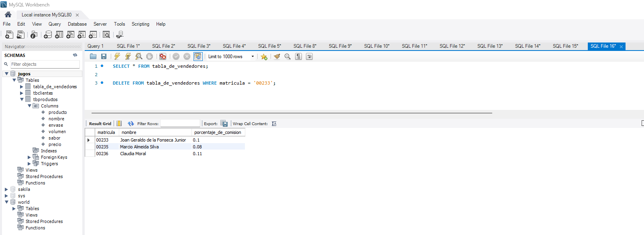644x235 pixels.
Task: Select the Claudia Moral cell
Action: (155, 154)
